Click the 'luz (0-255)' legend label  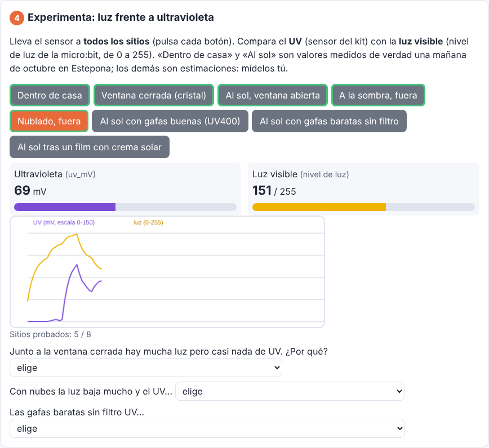(148, 222)
